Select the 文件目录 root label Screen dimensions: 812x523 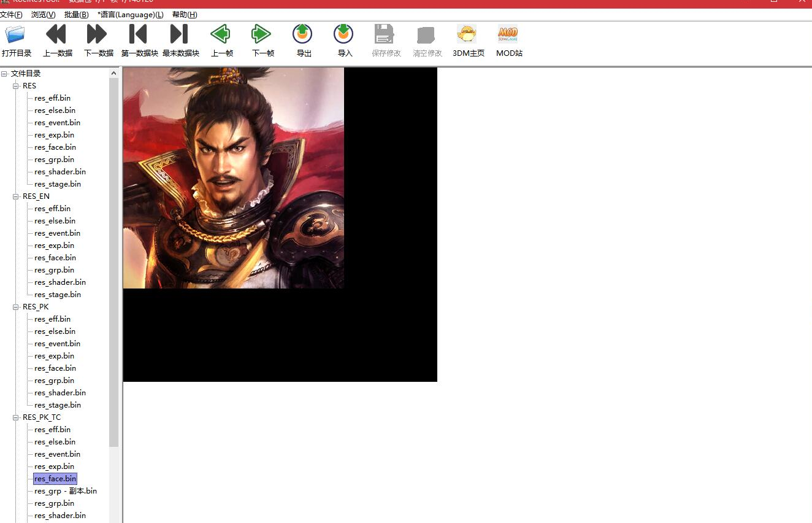[26, 74]
